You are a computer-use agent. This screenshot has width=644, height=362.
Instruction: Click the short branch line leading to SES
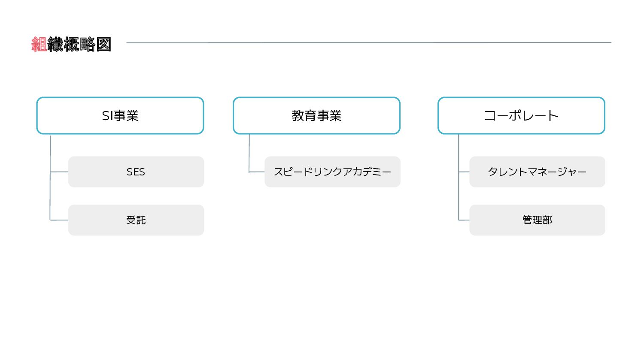(59, 172)
